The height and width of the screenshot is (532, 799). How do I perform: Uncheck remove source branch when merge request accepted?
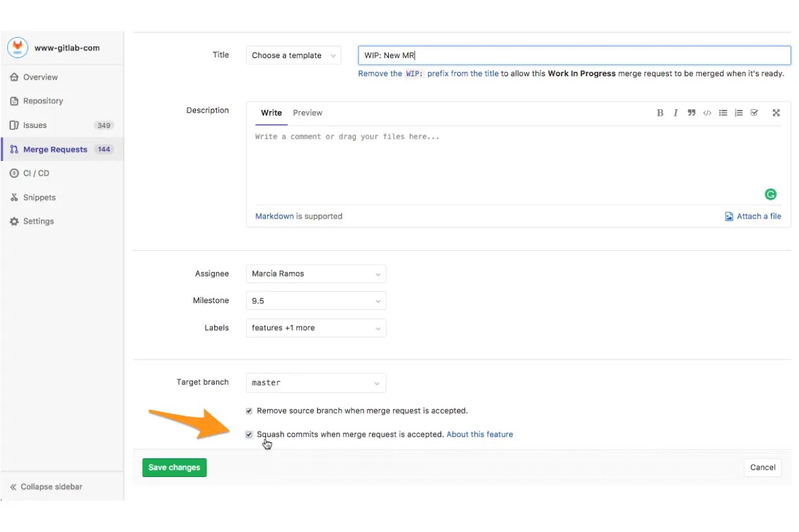(248, 410)
